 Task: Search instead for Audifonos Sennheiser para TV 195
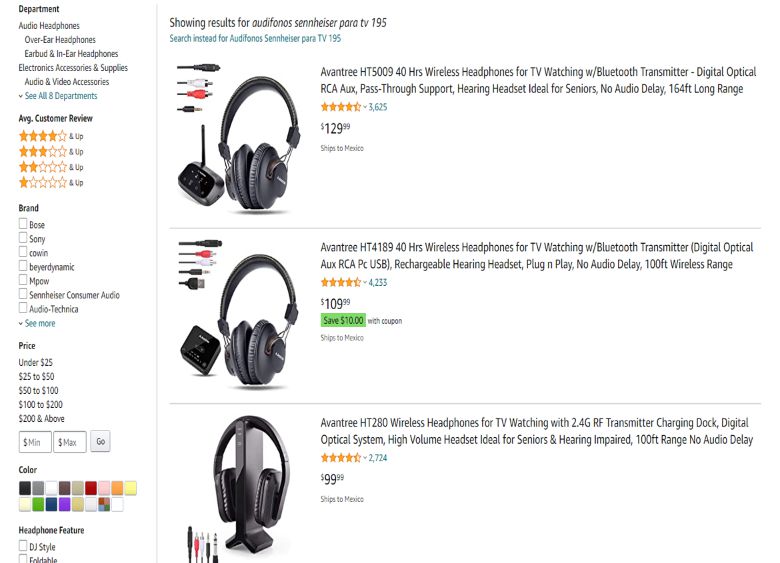tap(255, 38)
